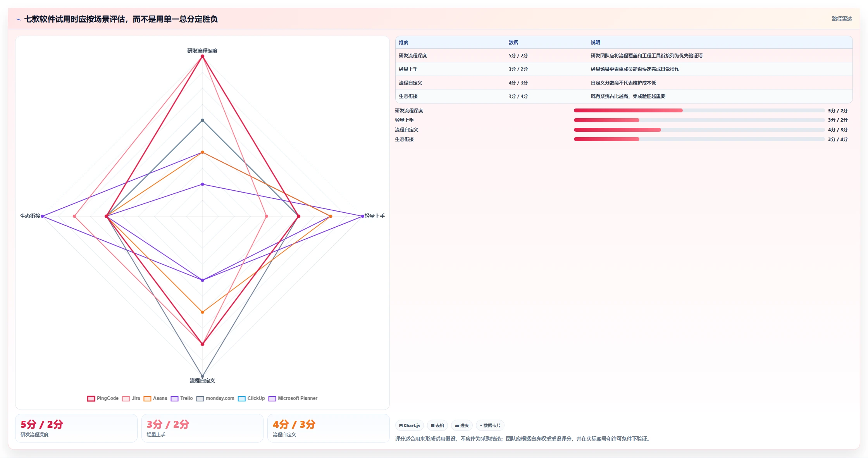868x458 pixels.
Task: Click the Chart.js chip
Action: tap(409, 425)
